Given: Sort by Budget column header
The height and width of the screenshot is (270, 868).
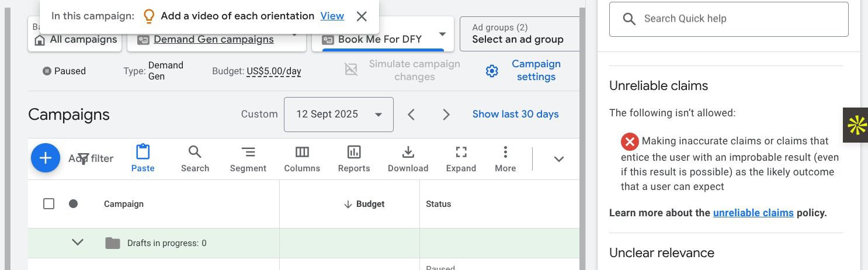Looking at the screenshot, I should (364, 204).
